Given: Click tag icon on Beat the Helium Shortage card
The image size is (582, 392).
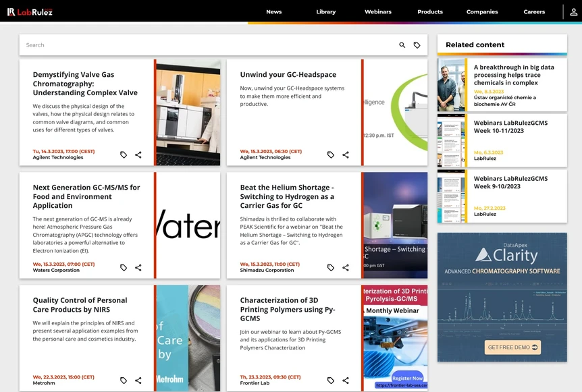Looking at the screenshot, I should (x=331, y=267).
